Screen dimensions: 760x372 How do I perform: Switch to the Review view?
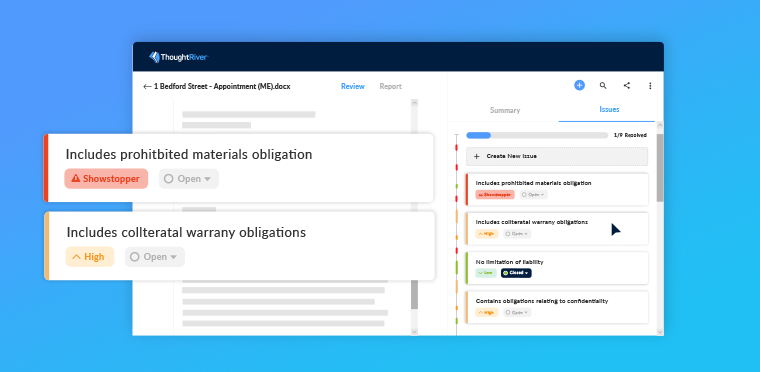point(353,86)
